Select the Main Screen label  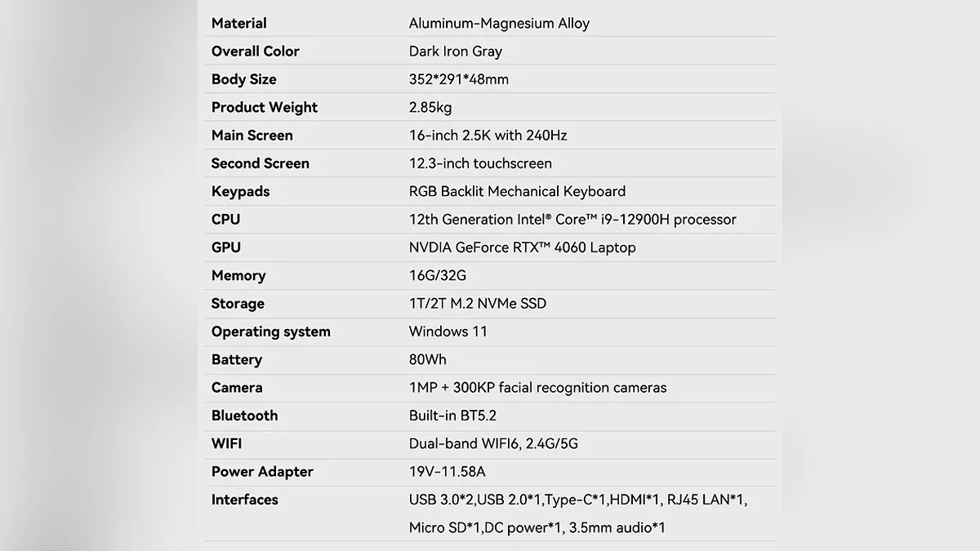[x=252, y=135]
